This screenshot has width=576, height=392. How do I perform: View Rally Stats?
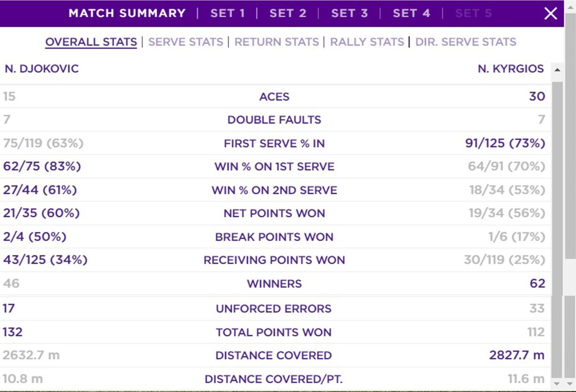click(367, 42)
